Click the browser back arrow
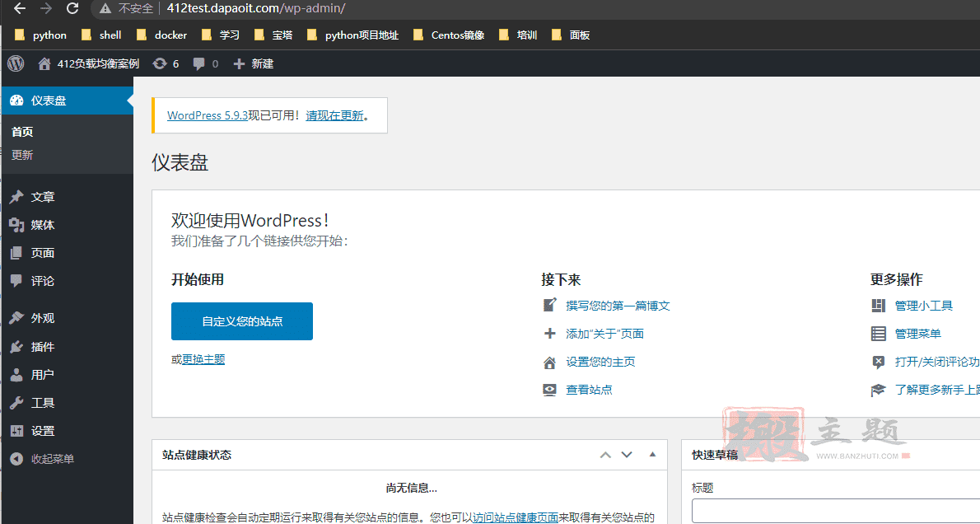 coord(20,9)
